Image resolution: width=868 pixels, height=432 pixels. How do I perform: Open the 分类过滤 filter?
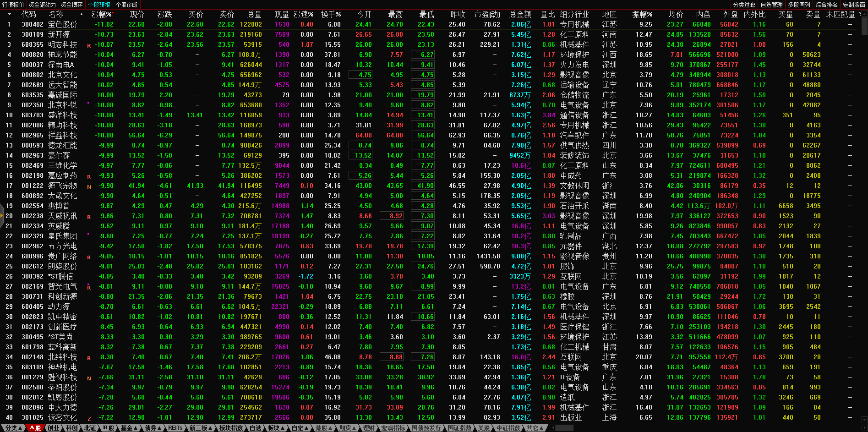(744, 5)
